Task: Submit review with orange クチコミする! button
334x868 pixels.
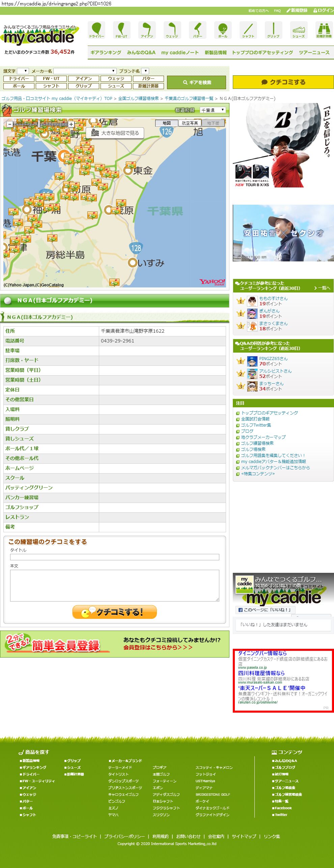Action: (x=114, y=612)
